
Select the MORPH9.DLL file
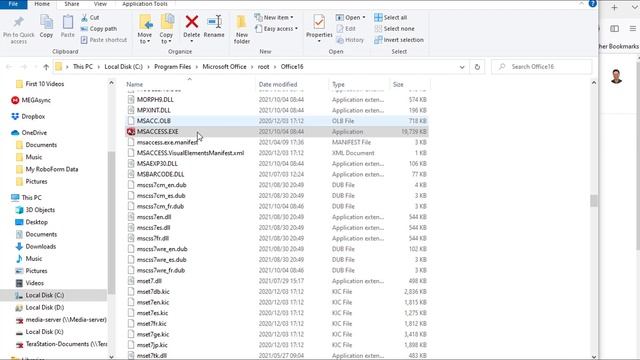[x=277, y=100]
